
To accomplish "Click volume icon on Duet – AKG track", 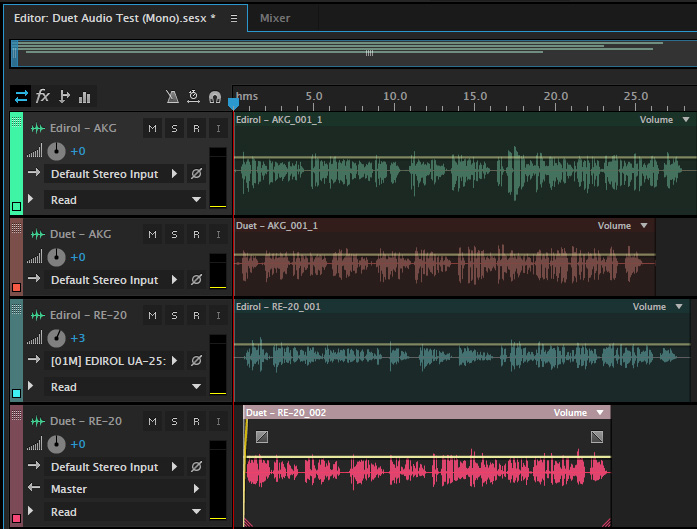I will [35, 256].
